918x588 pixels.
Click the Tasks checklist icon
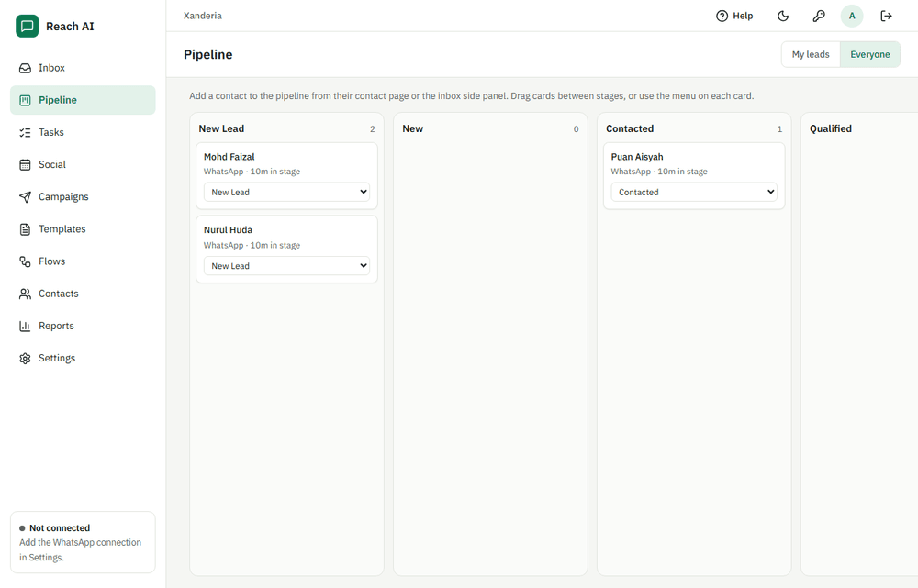(25, 132)
